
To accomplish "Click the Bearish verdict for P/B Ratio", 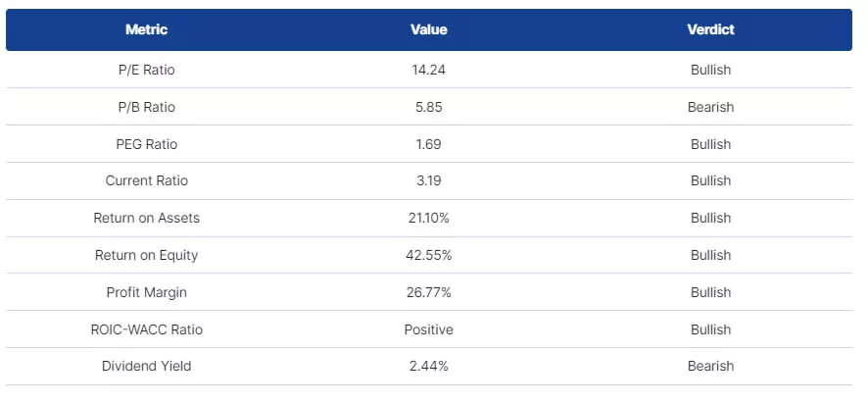I will [x=710, y=107].
